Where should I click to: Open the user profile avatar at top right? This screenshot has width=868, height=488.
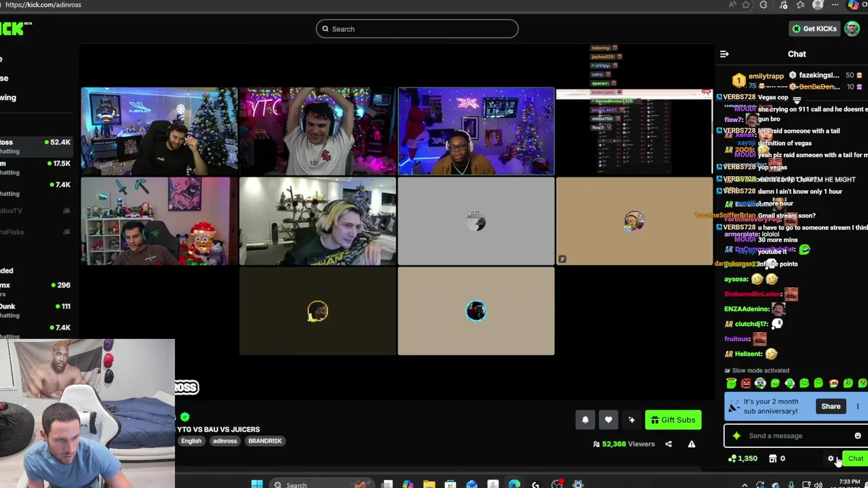pos(852,28)
